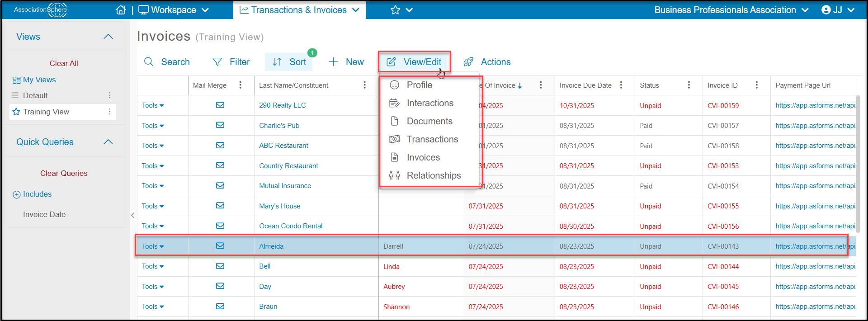This screenshot has width=868, height=321.
Task: Click the AssociationSphere logo
Action: [x=40, y=9]
